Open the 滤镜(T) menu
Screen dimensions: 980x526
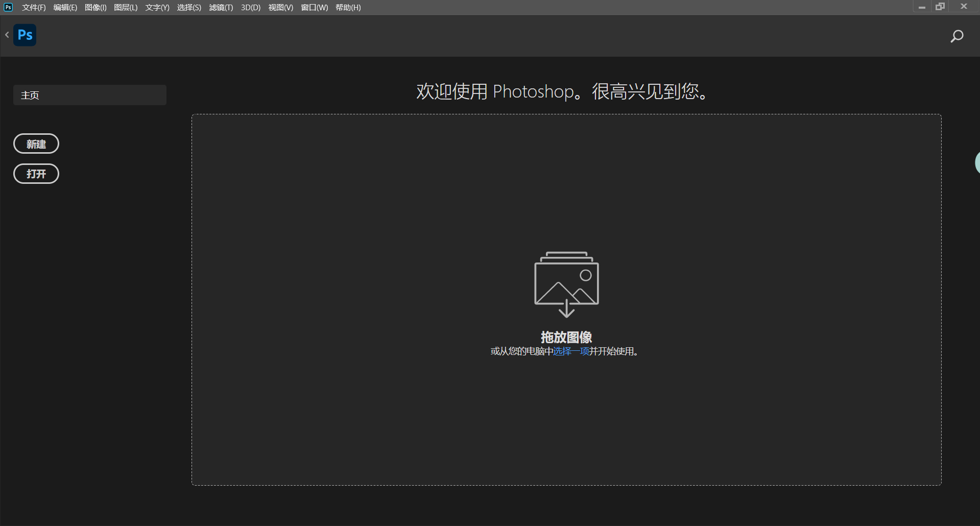coord(221,8)
